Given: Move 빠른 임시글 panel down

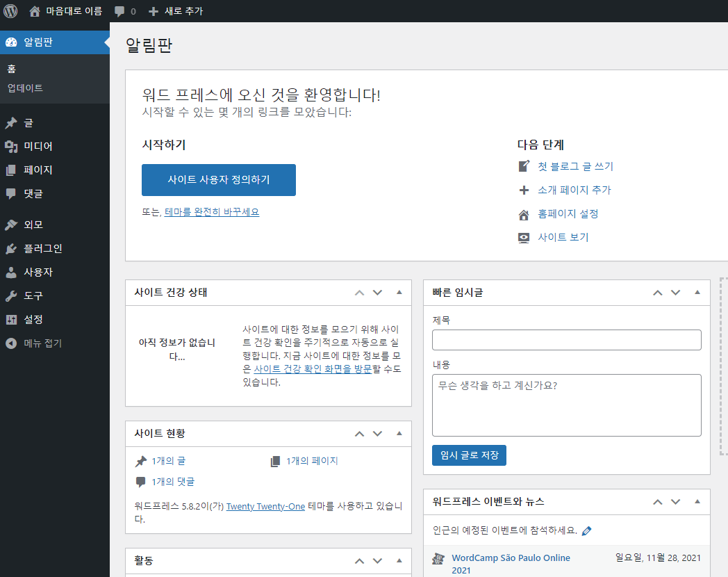Looking at the screenshot, I should pyautogui.click(x=675, y=293).
